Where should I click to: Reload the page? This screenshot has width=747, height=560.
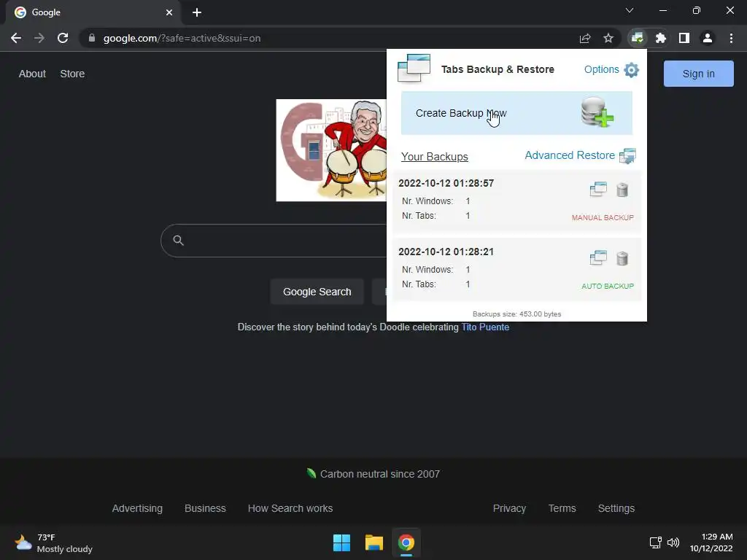coord(63,38)
